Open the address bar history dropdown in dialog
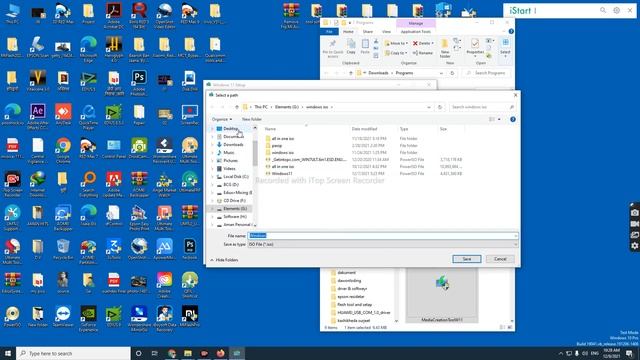Screen dimensions: 640x360 [429, 107]
